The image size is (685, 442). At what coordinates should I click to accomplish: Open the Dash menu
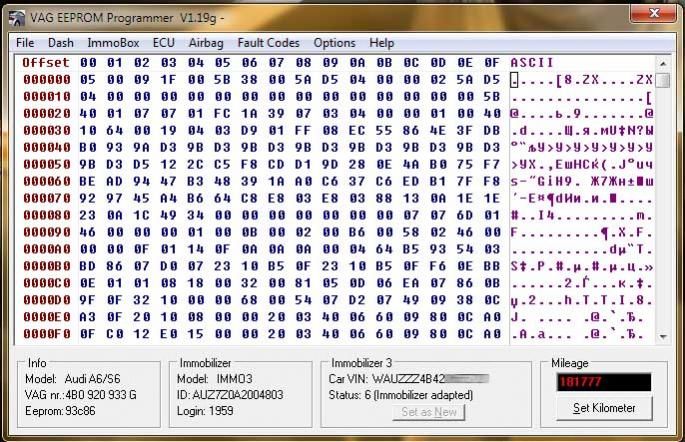click(61, 43)
